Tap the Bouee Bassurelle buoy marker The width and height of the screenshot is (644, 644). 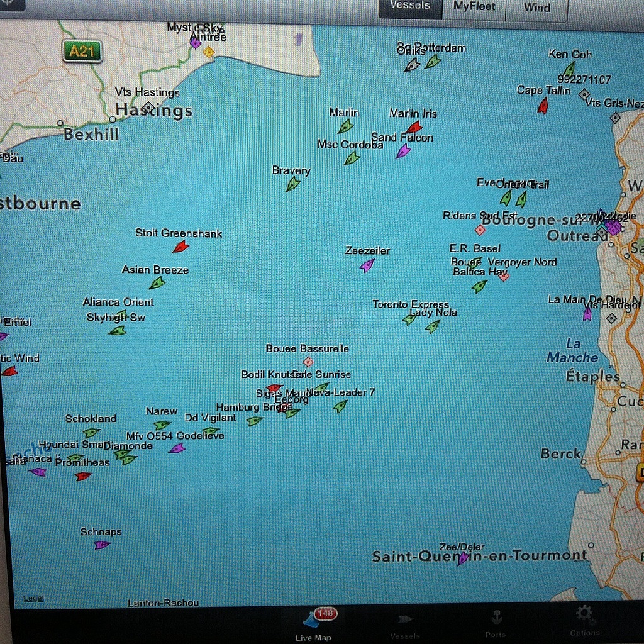click(x=308, y=362)
